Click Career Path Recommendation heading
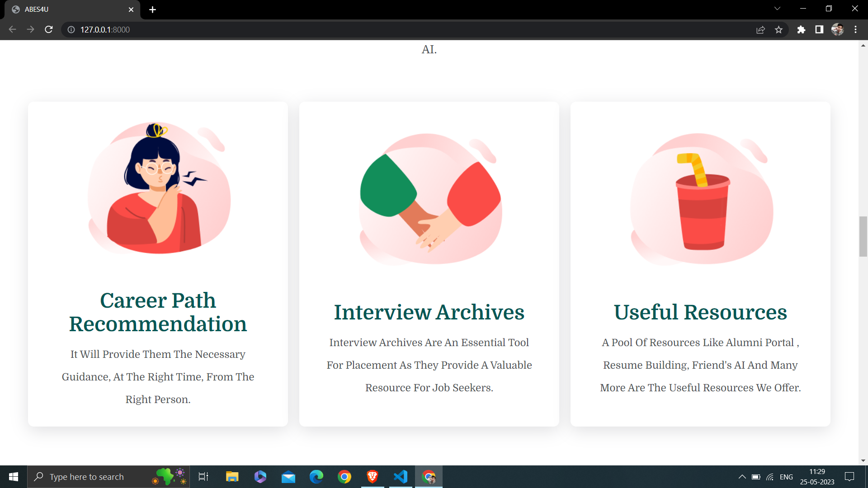868x488 pixels. tap(158, 312)
